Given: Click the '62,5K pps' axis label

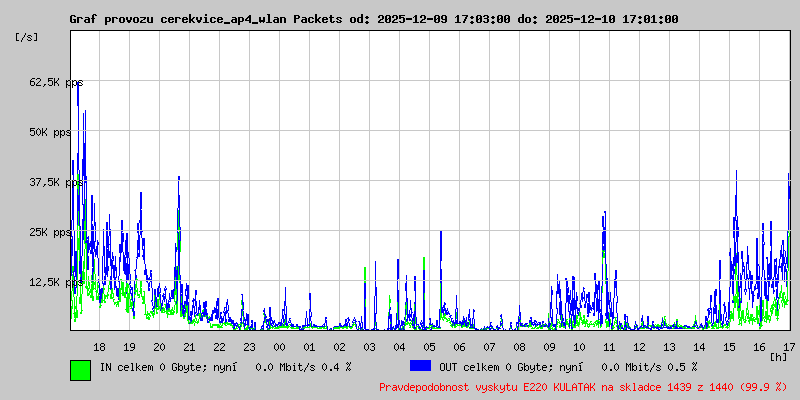Looking at the screenshot, I should [x=56, y=82].
